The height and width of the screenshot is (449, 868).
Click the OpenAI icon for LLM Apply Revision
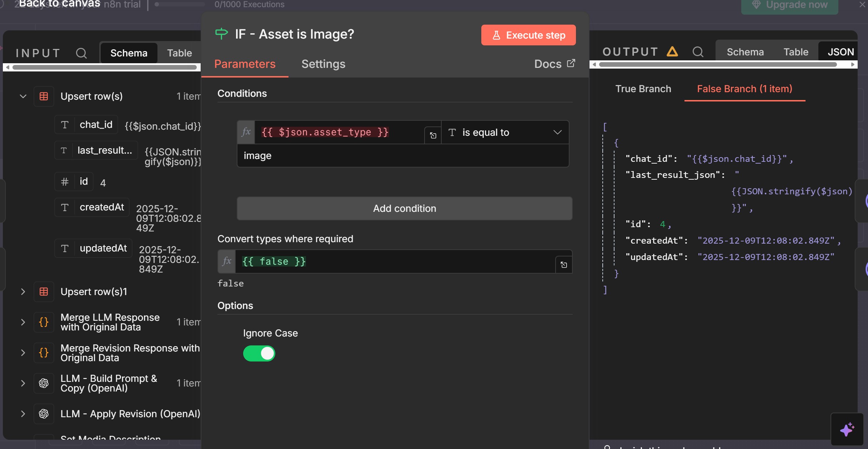[x=44, y=414]
